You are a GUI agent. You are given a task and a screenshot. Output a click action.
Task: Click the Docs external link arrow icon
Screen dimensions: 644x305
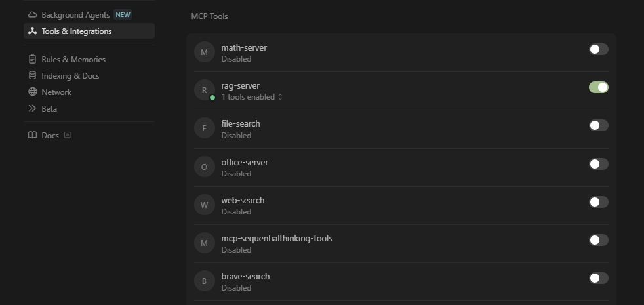[x=67, y=136]
